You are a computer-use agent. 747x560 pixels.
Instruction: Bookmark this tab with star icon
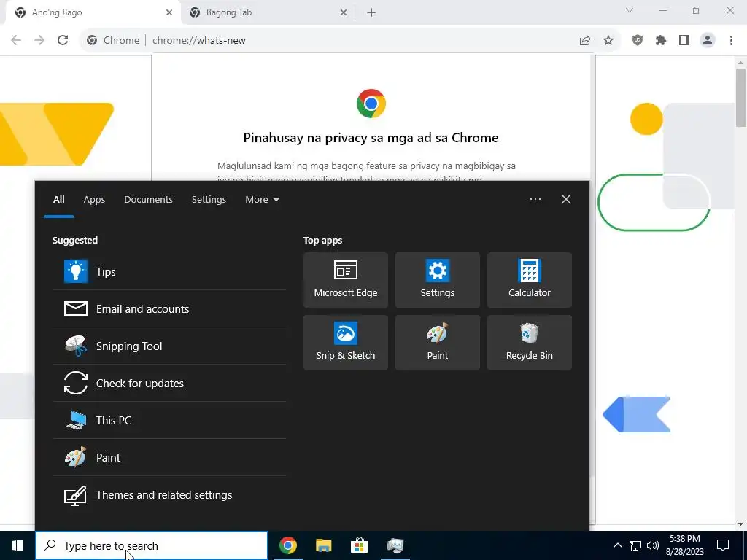[x=608, y=41]
